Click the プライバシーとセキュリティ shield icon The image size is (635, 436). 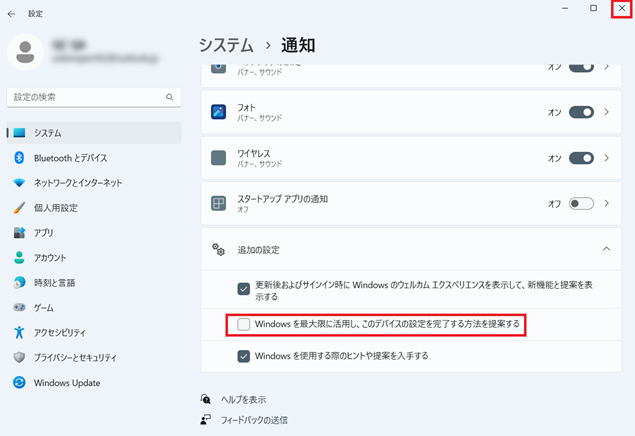pos(19,357)
